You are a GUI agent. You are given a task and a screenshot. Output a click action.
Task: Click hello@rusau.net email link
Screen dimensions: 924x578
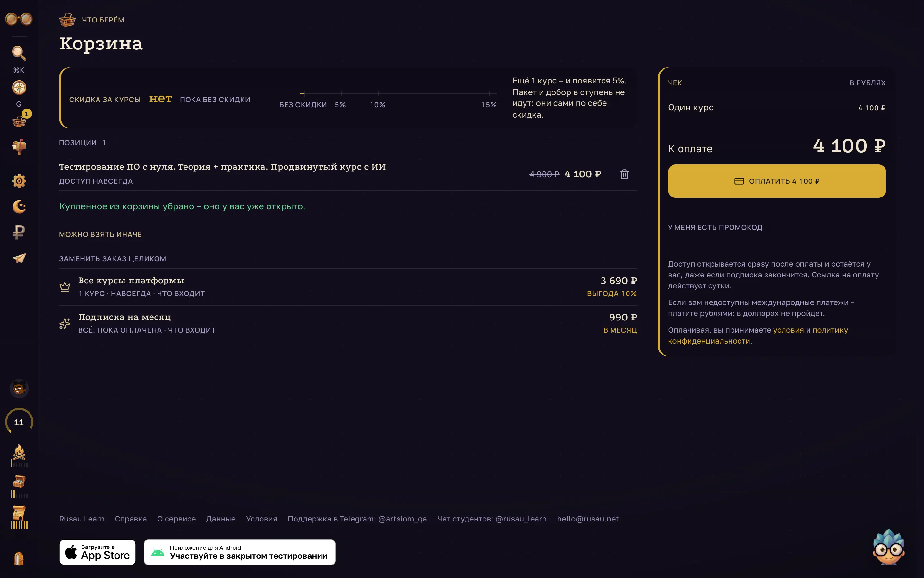click(588, 519)
